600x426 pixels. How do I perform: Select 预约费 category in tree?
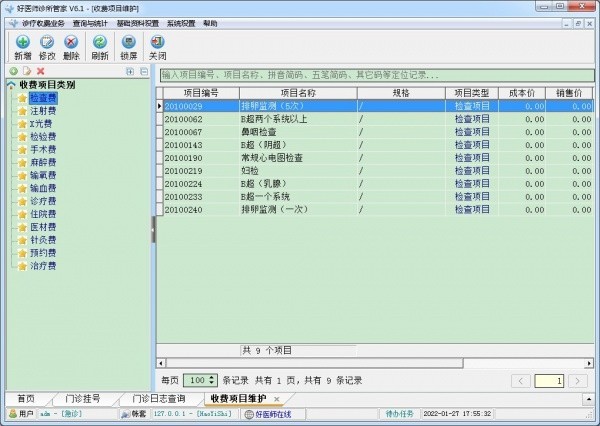[x=43, y=253]
